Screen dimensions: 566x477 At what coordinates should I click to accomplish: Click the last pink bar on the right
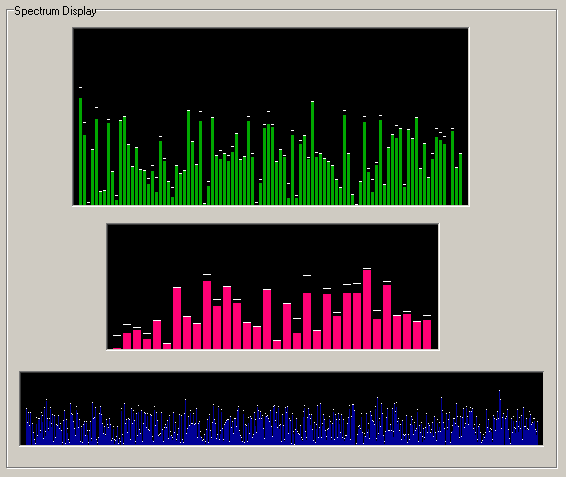[427, 334]
